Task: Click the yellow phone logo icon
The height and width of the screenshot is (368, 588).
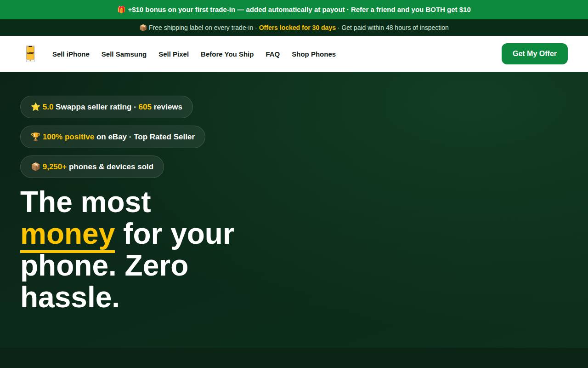Action: coord(30,54)
